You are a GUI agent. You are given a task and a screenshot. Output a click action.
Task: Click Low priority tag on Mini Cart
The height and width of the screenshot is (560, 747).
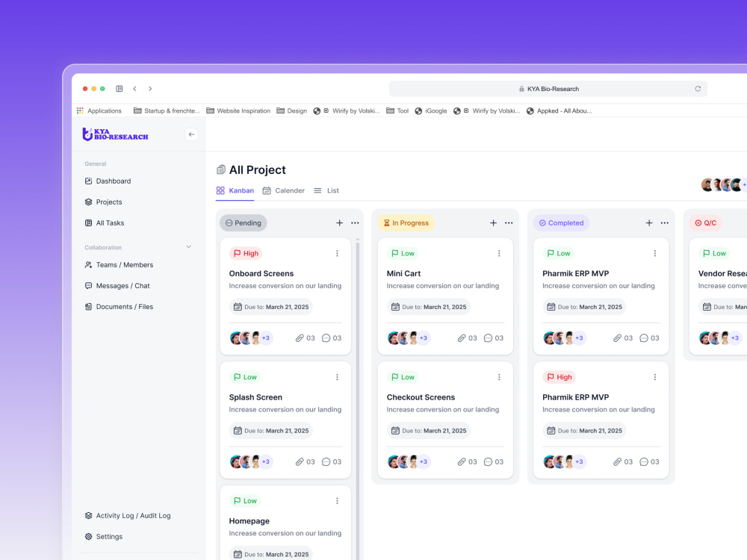coord(403,253)
